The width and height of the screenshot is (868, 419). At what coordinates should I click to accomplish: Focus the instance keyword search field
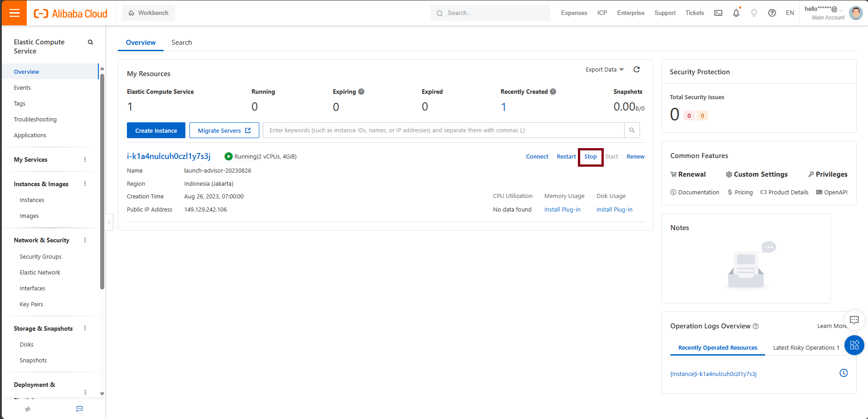(444, 130)
